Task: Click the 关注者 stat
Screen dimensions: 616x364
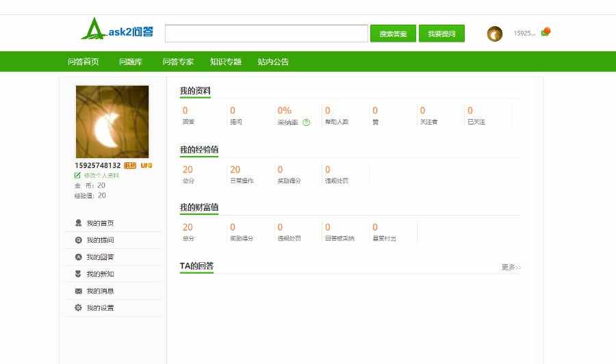Action: pyautogui.click(x=428, y=116)
